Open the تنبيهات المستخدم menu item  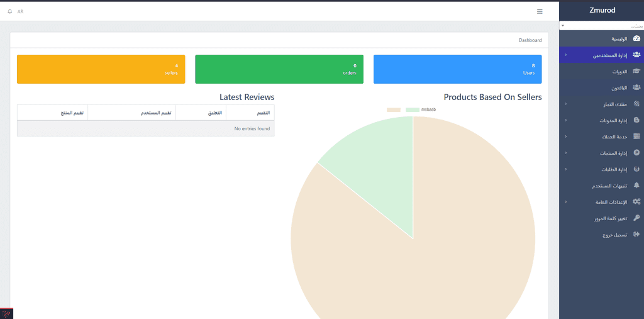tap(601, 186)
